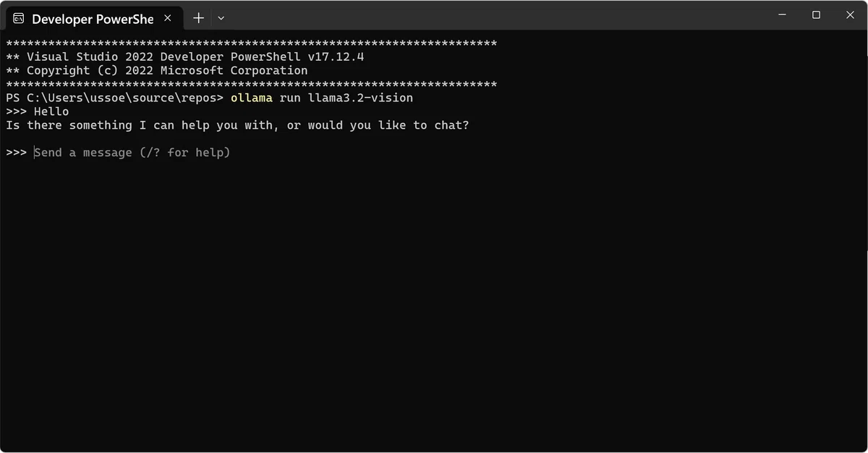
Task: Click the word 'ollama' in the command
Action: pyautogui.click(x=252, y=98)
